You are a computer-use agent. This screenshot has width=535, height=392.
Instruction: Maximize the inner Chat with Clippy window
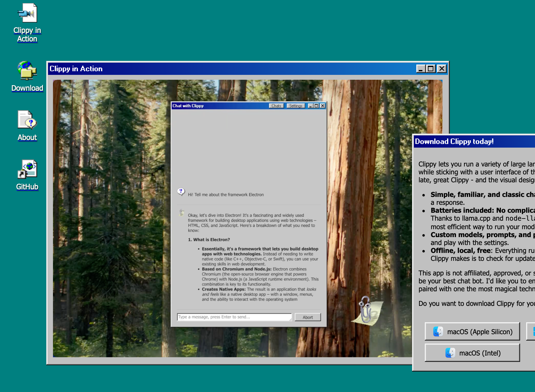pos(316,106)
